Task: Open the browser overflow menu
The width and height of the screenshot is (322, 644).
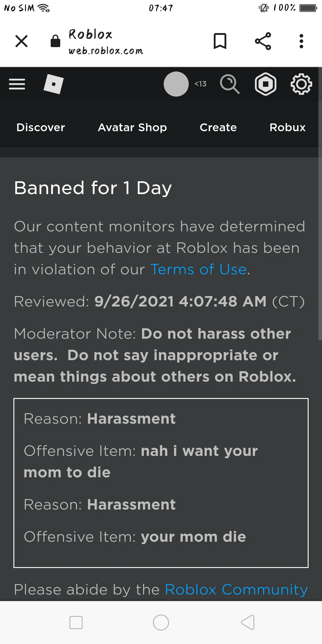Action: point(301,41)
